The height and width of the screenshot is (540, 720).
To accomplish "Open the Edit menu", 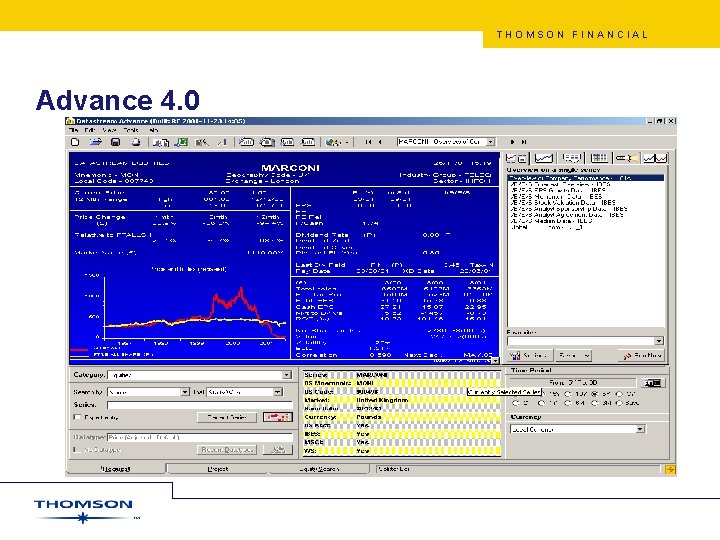I will pyautogui.click(x=90, y=131).
